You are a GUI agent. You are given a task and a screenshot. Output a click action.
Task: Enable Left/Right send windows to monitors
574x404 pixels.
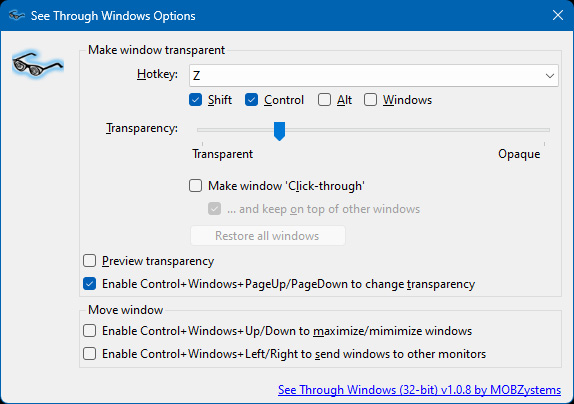click(x=90, y=354)
